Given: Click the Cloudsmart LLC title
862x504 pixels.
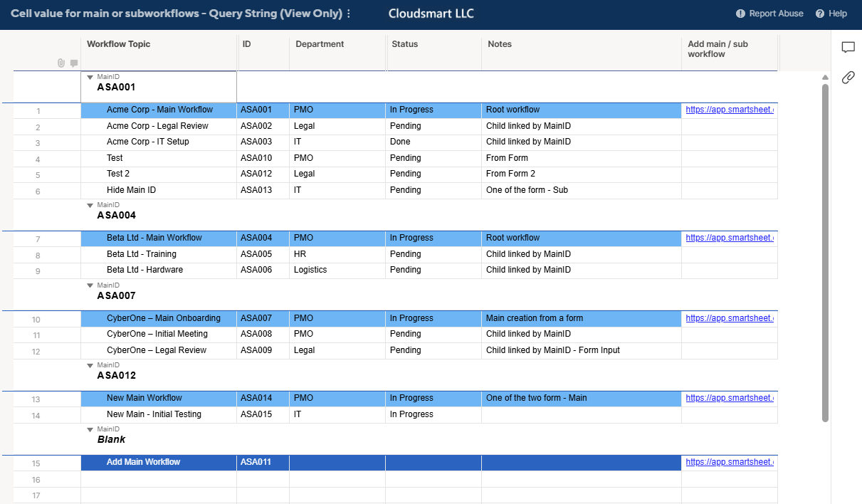Looking at the screenshot, I should point(431,14).
